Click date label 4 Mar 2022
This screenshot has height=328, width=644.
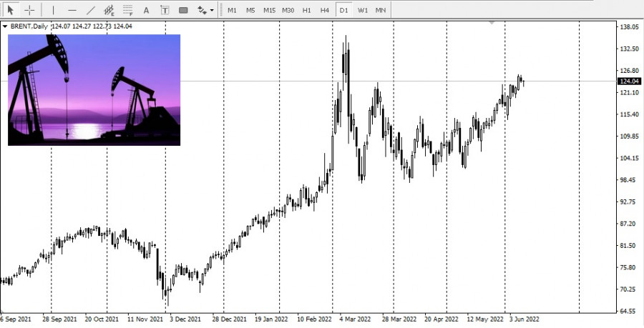pos(355,319)
